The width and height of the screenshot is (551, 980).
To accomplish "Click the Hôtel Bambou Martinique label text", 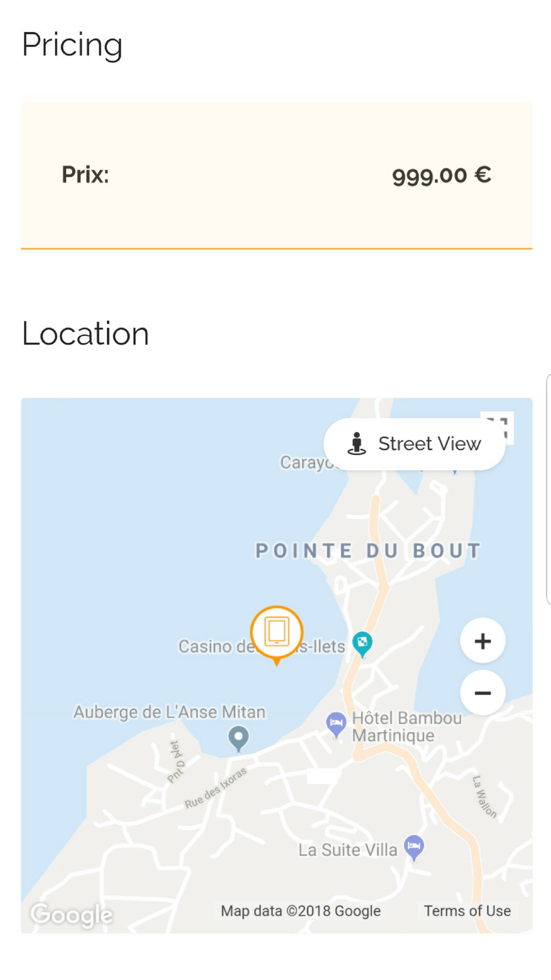I will [407, 726].
